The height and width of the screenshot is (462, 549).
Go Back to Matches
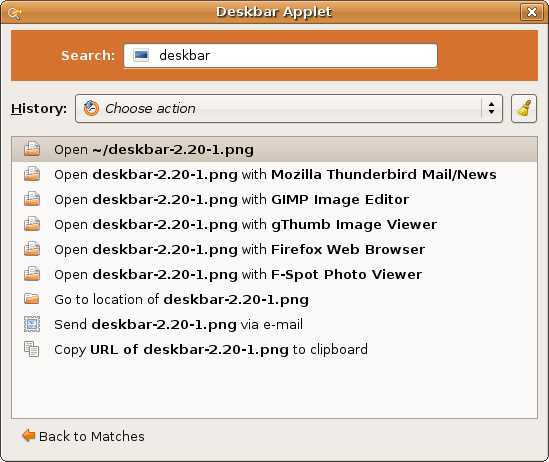pos(83,436)
